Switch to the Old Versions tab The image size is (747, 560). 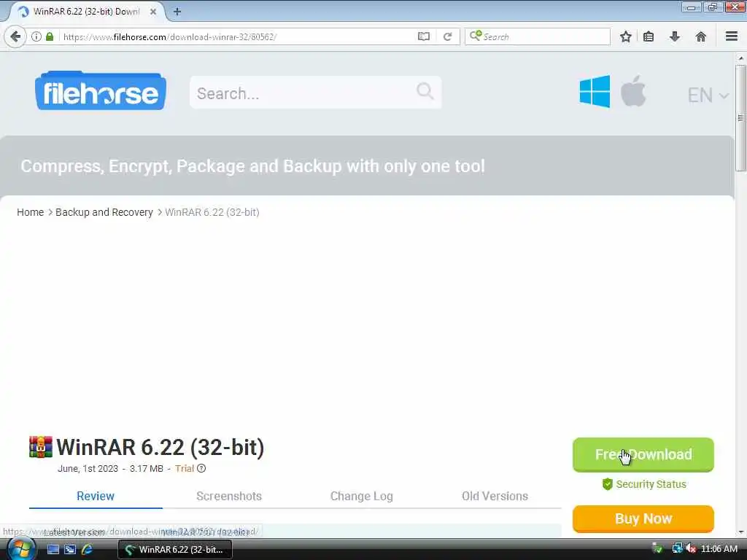495,496
